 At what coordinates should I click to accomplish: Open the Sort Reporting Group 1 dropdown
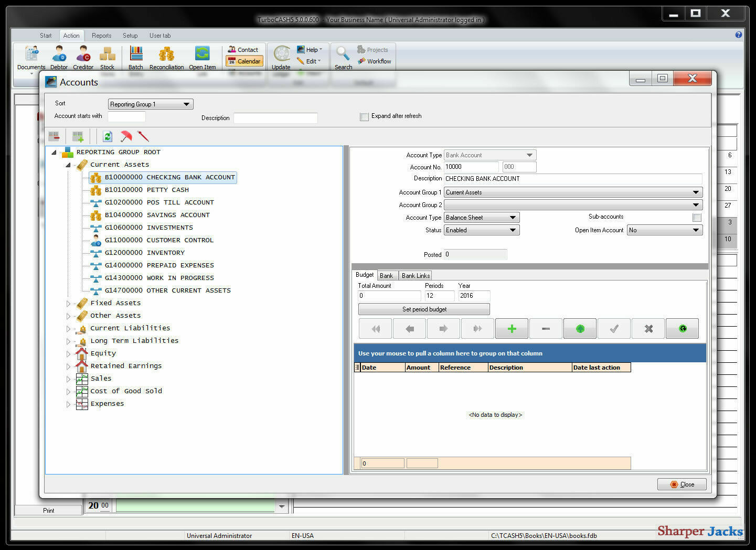(151, 104)
